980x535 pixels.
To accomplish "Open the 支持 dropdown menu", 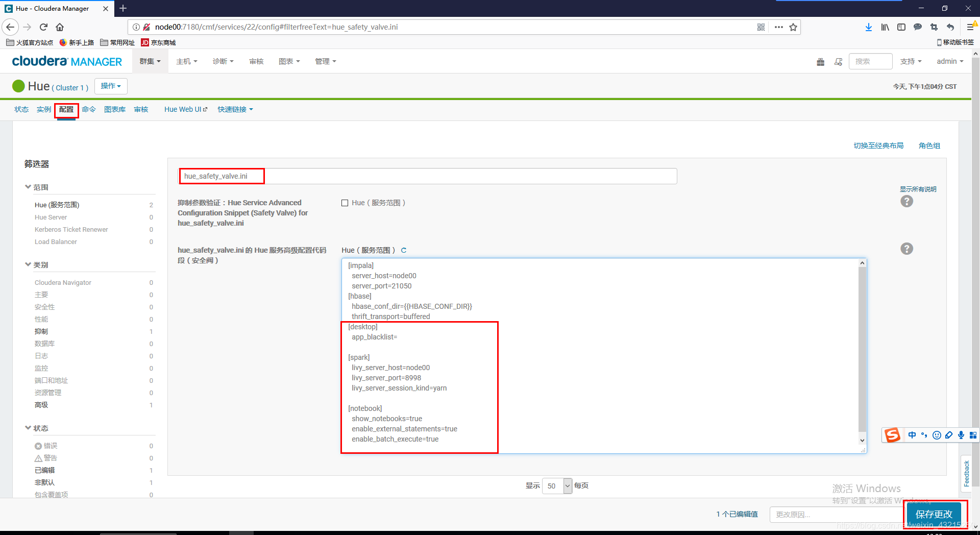I will tap(911, 61).
